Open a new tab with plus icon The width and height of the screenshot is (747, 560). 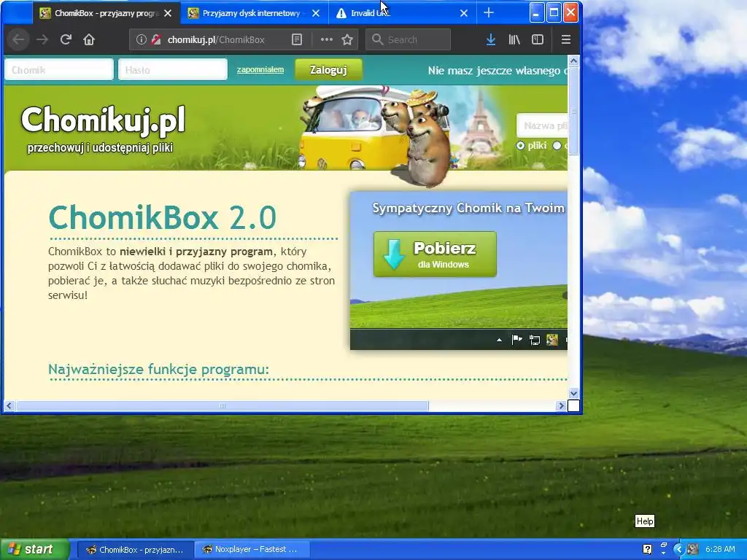pos(488,13)
